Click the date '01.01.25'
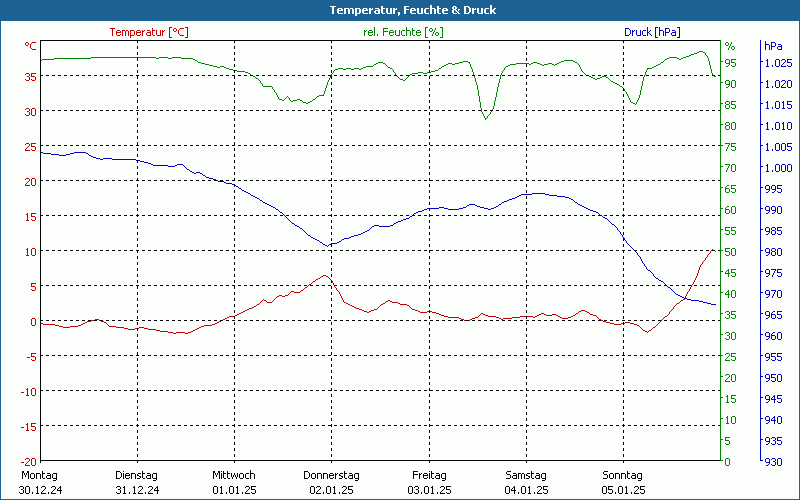The width and height of the screenshot is (800, 500). pyautogui.click(x=234, y=490)
